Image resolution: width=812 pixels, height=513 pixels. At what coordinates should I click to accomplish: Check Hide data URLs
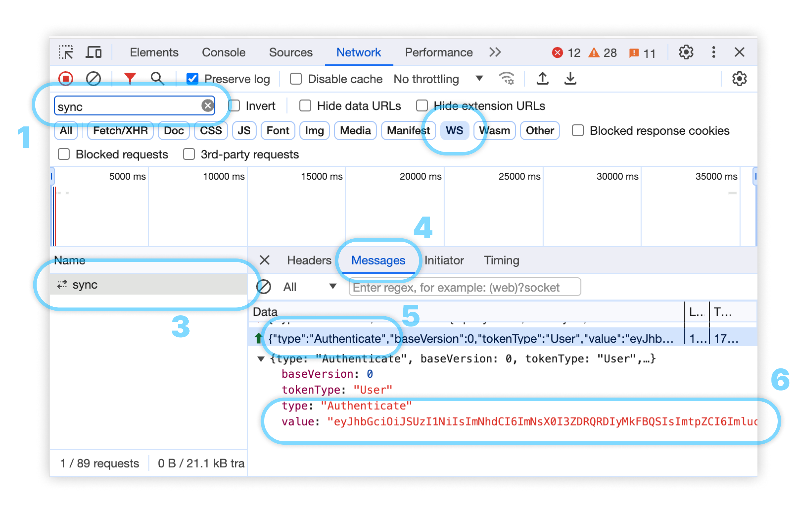click(305, 106)
